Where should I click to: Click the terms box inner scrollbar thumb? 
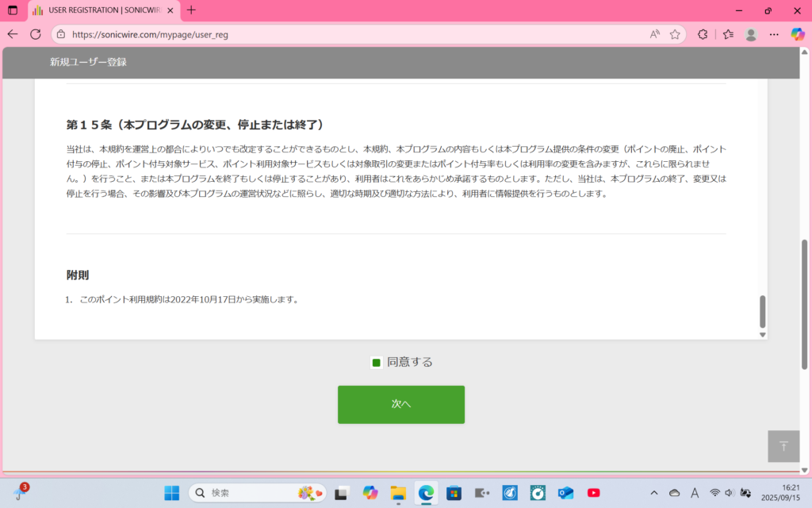763,311
